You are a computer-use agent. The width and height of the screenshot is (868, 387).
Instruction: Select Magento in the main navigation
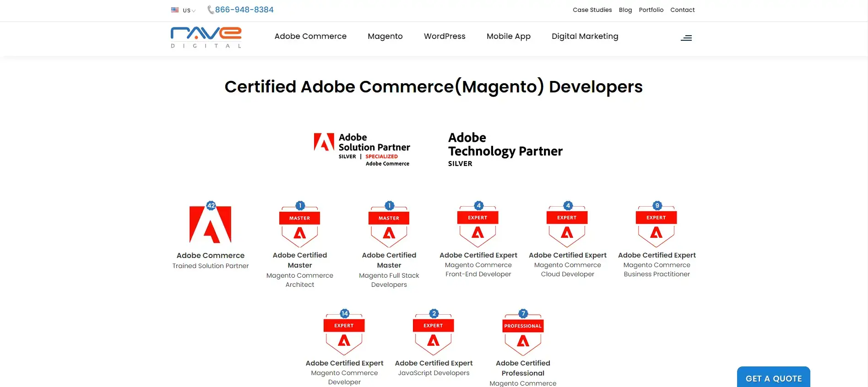click(385, 36)
